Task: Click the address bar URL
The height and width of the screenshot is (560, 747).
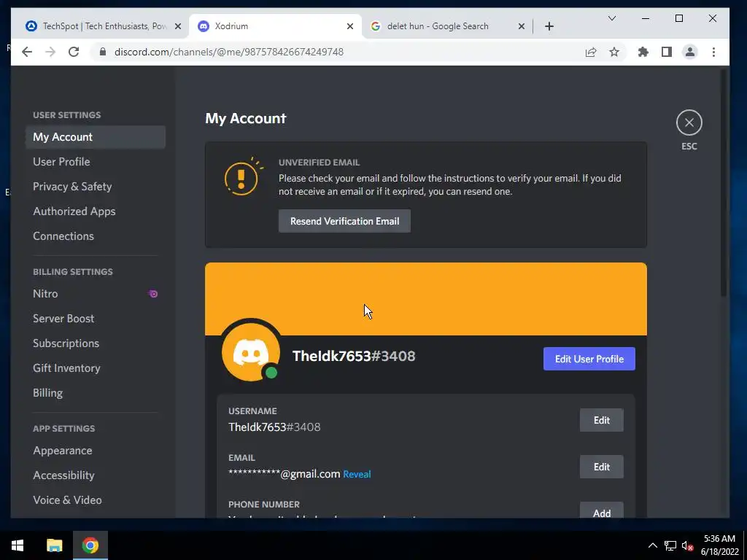Action: [x=229, y=52]
